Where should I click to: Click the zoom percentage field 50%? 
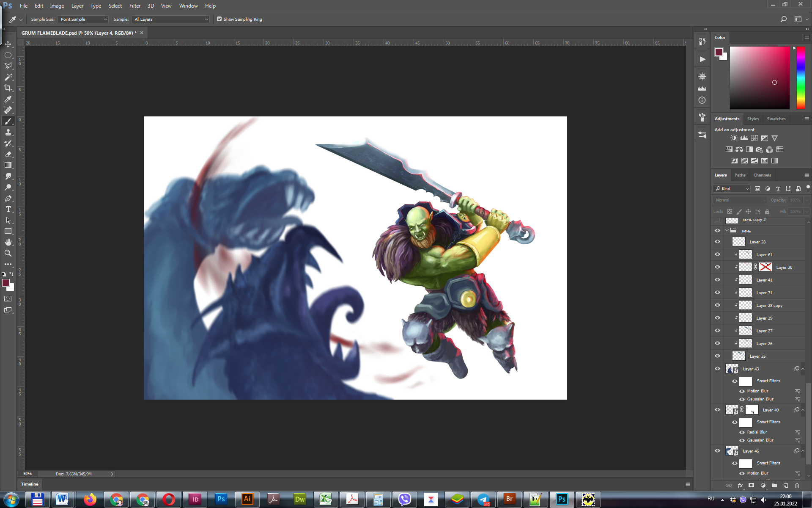pos(28,474)
